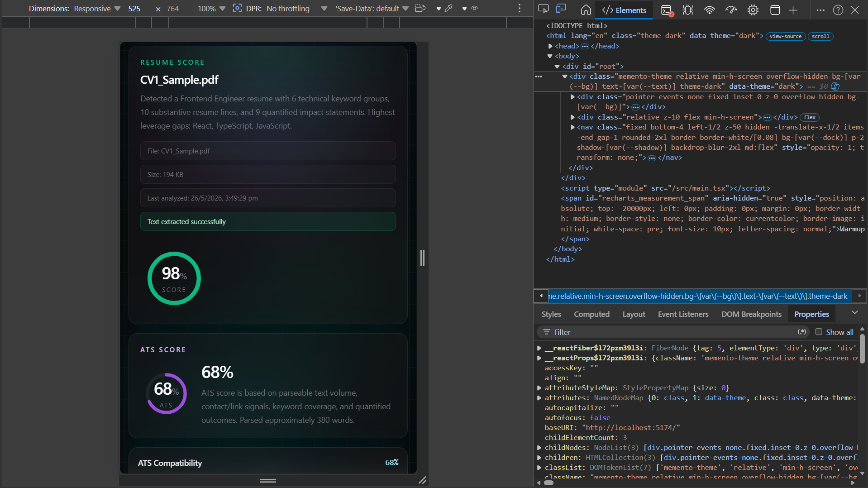Click the Properties pane vertical scrollbar
The height and width of the screenshot is (488, 868).
862,349
